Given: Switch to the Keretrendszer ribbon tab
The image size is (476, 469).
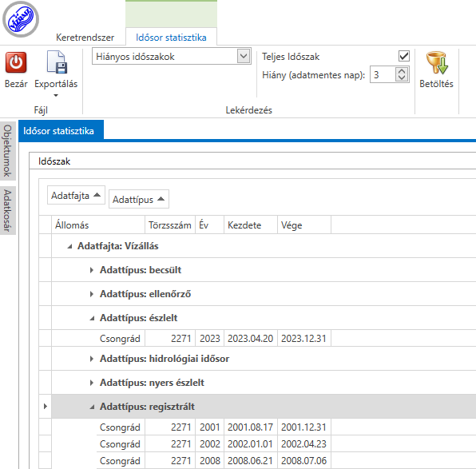Looking at the screenshot, I should pyautogui.click(x=85, y=38).
